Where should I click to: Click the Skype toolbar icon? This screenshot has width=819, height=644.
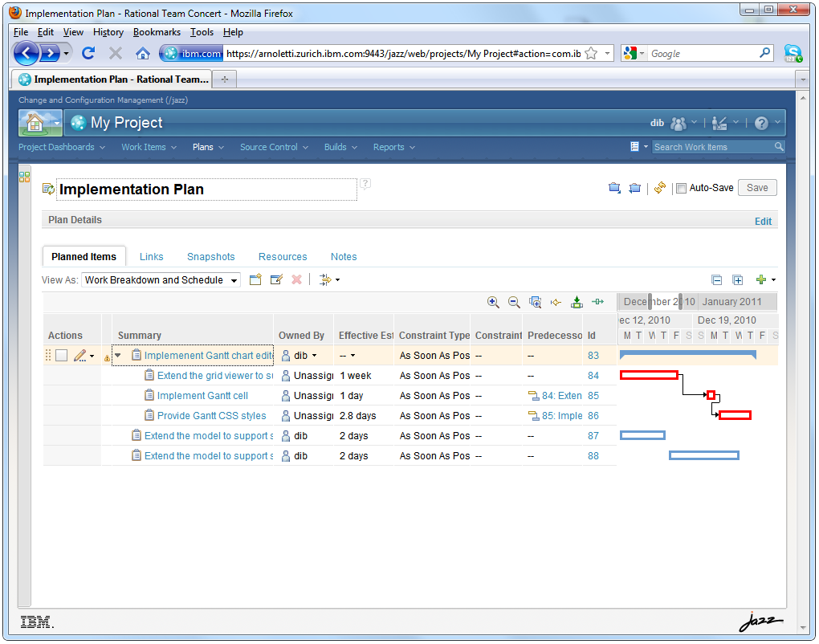point(793,53)
